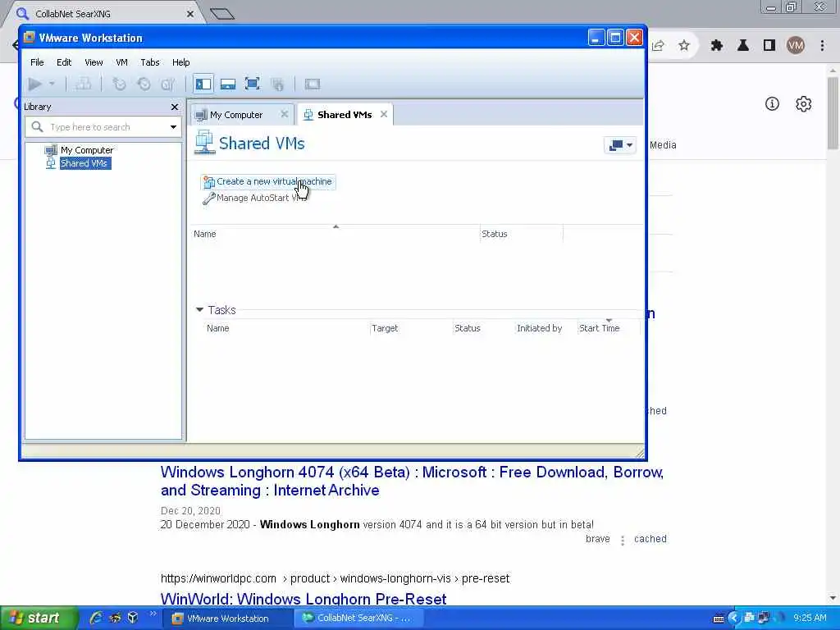Sort the VM list by Status column
The width and height of the screenshot is (840, 630).
tap(494, 234)
